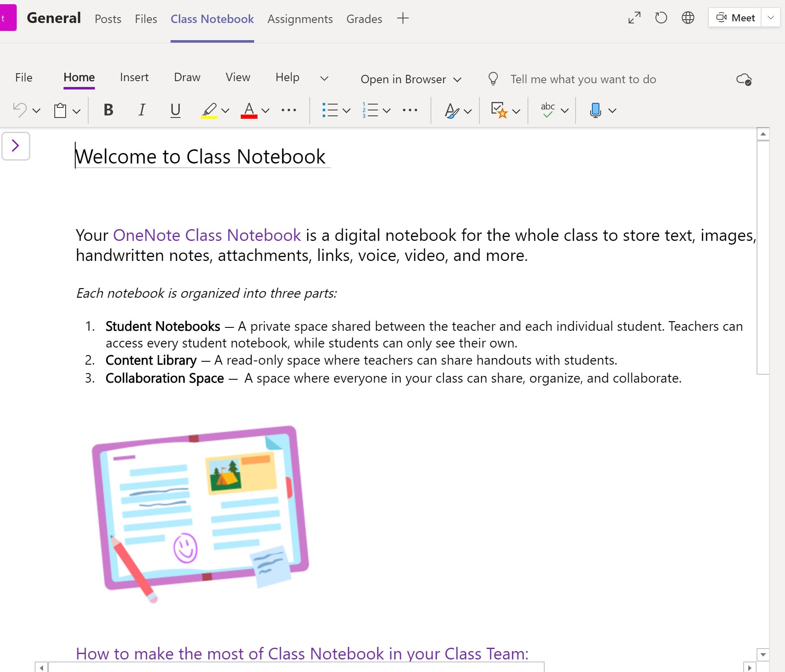
Task: Click the Tag checkbox-star icon
Action: (x=499, y=110)
